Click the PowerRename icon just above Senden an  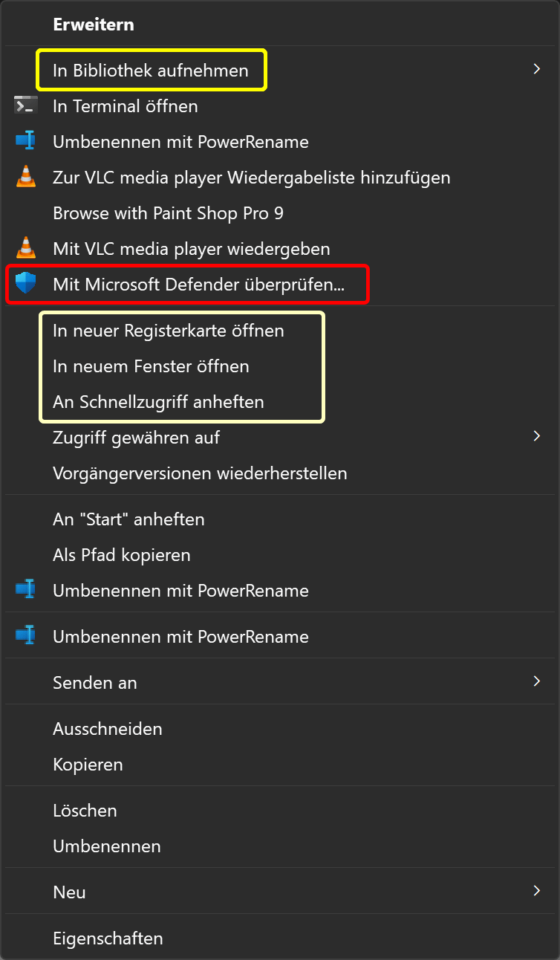click(x=26, y=637)
